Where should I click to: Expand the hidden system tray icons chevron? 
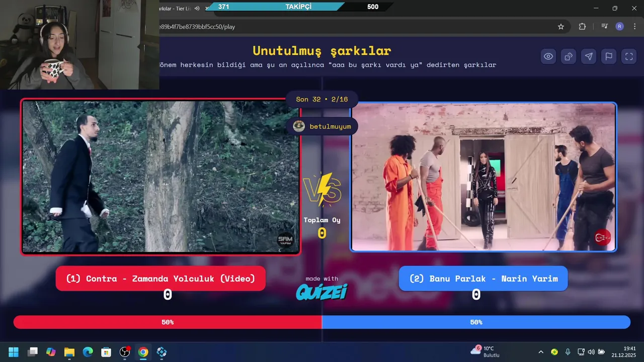click(x=541, y=352)
